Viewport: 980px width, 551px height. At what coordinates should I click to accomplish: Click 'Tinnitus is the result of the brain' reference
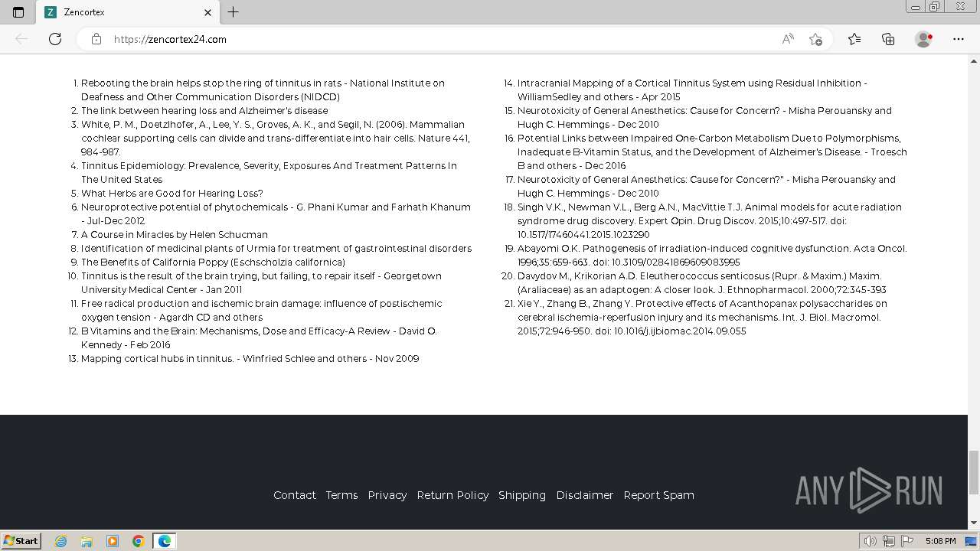tap(261, 283)
